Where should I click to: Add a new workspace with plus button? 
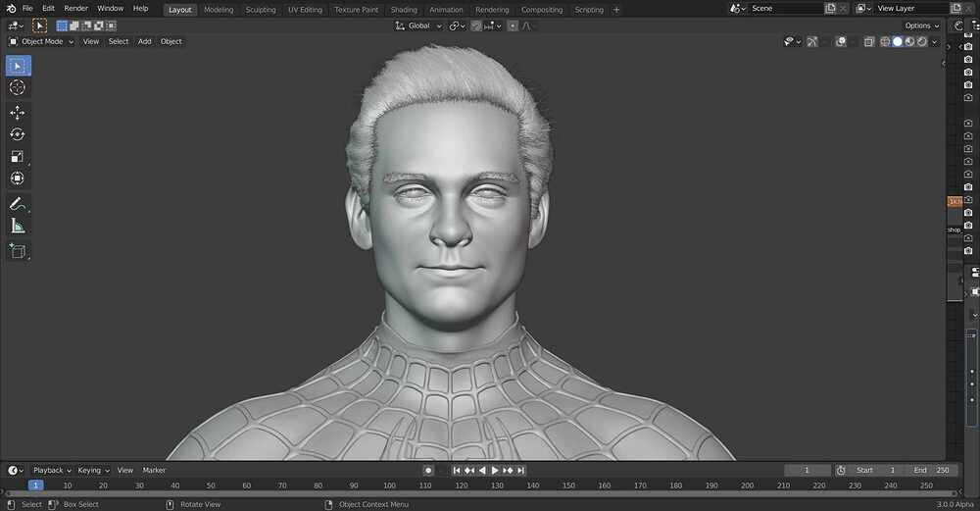click(616, 10)
